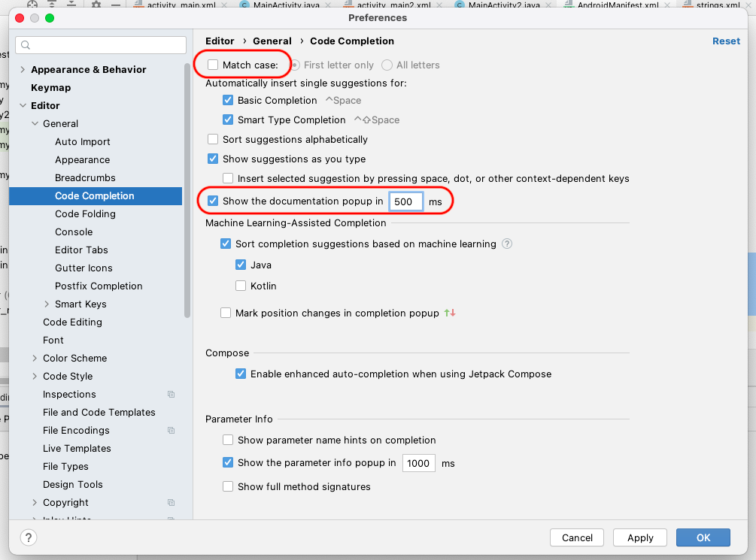Enable the Match case checkbox
This screenshot has height=560, width=756.
(x=213, y=65)
